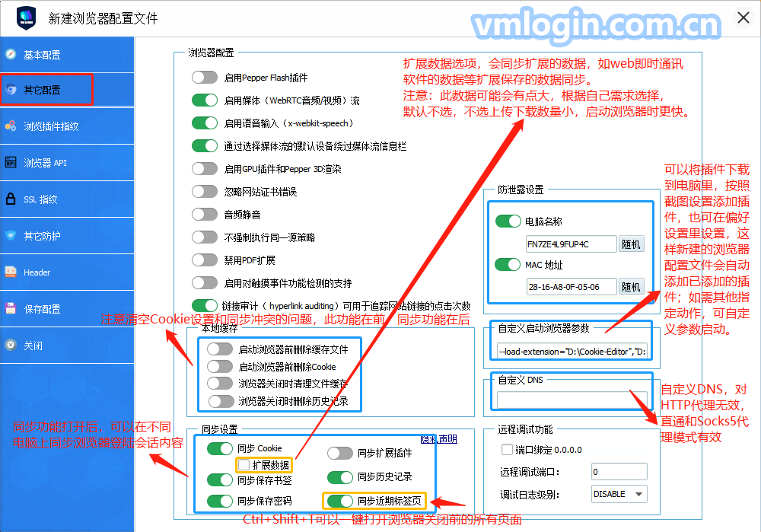Open SSL 指纹 lock icon
Image resolution: width=761 pixels, height=532 pixels.
pyautogui.click(x=11, y=199)
